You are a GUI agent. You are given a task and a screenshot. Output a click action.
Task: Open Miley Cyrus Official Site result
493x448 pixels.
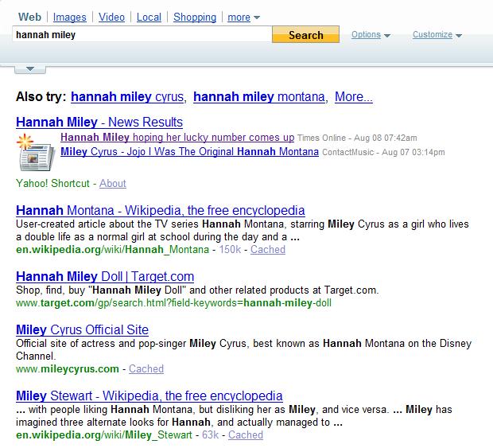(x=82, y=329)
